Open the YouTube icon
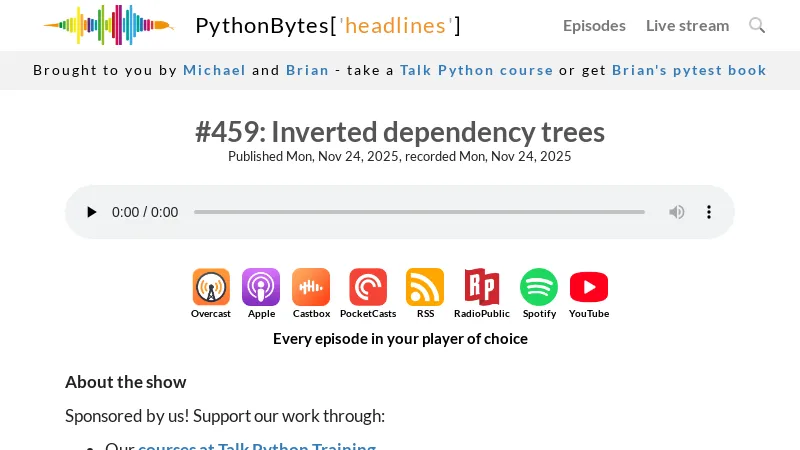 [589, 288]
